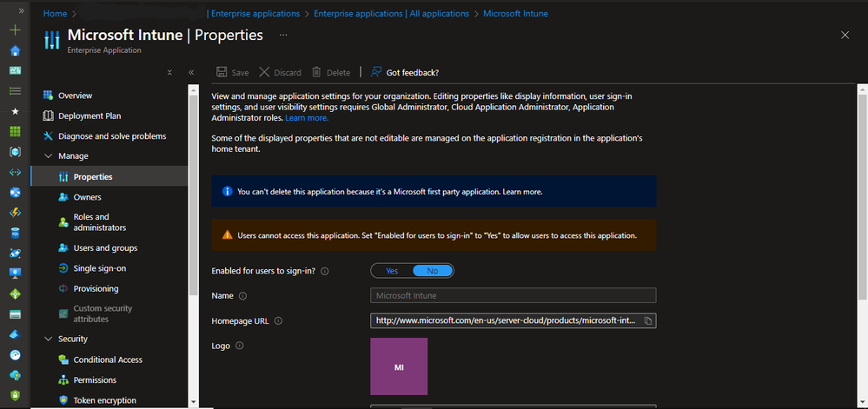
Task: Click the info icon next to Name
Action: pyautogui.click(x=242, y=296)
